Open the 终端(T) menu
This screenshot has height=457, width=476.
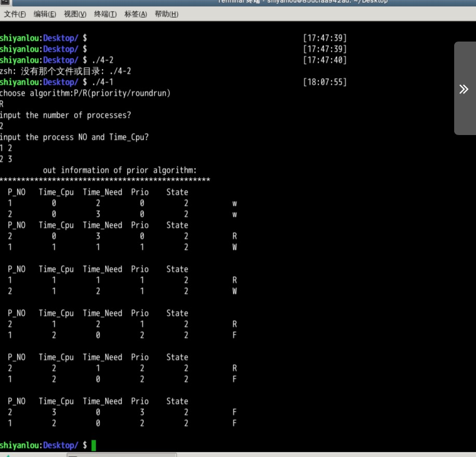click(x=105, y=14)
